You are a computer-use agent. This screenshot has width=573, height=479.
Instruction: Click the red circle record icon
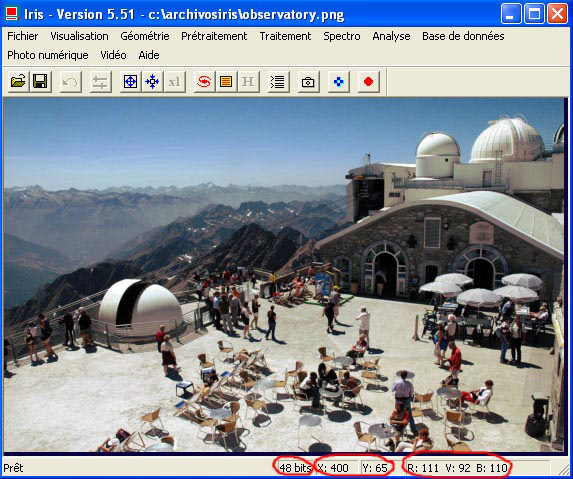(x=368, y=81)
